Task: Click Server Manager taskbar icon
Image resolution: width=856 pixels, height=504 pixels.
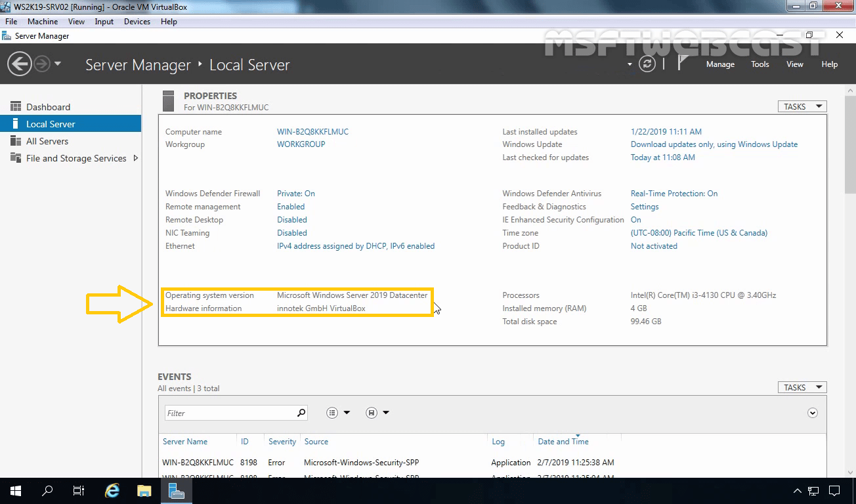Action: 176,491
